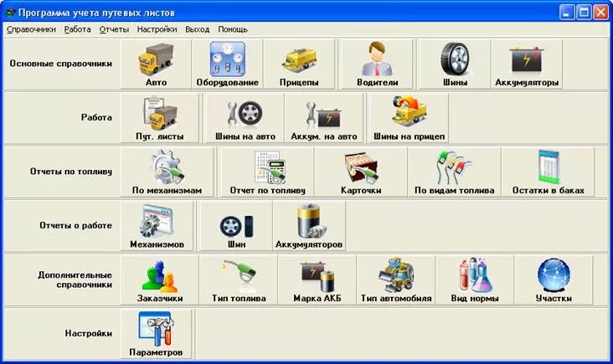The image size is (613, 364).
Task: Open work report Механизмов
Action: pos(157,226)
